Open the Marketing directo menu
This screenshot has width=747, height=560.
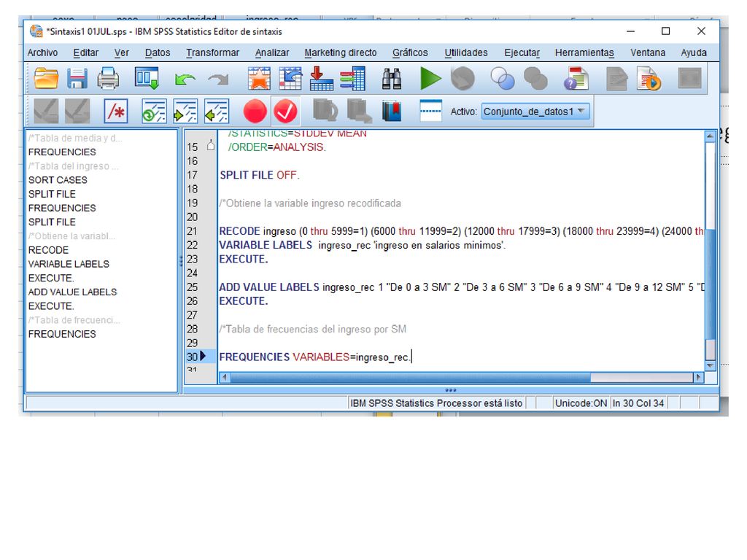pos(341,52)
